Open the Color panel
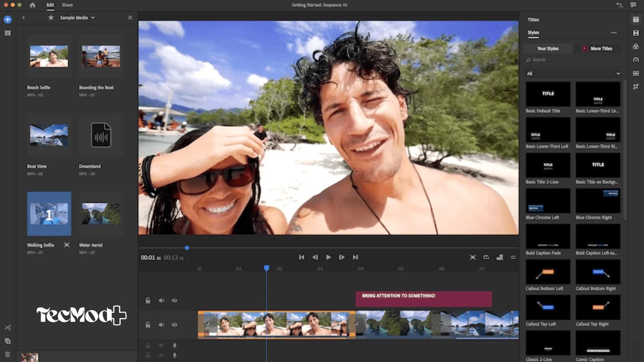Screen dimensions: 644x362 tap(636, 46)
